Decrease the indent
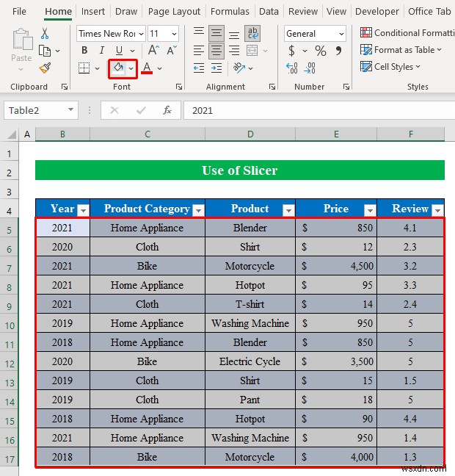 click(199, 68)
